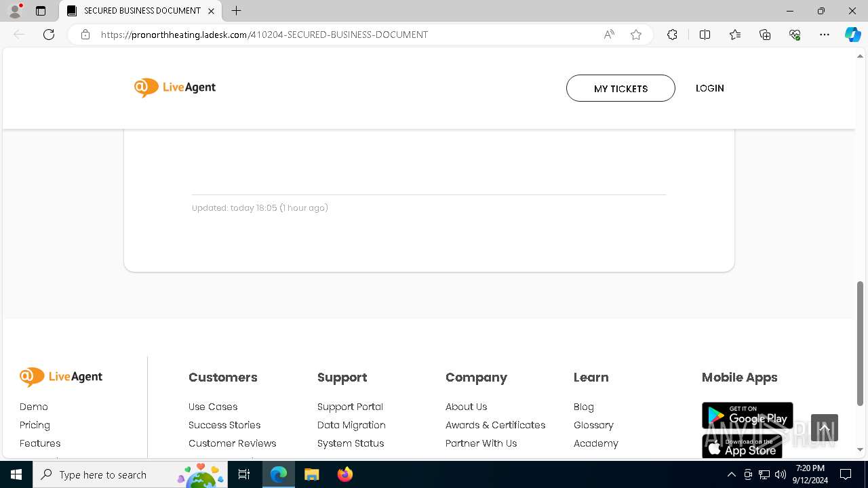This screenshot has width=868, height=488.
Task: Open the Extensions puzzle icon
Action: 672,35
